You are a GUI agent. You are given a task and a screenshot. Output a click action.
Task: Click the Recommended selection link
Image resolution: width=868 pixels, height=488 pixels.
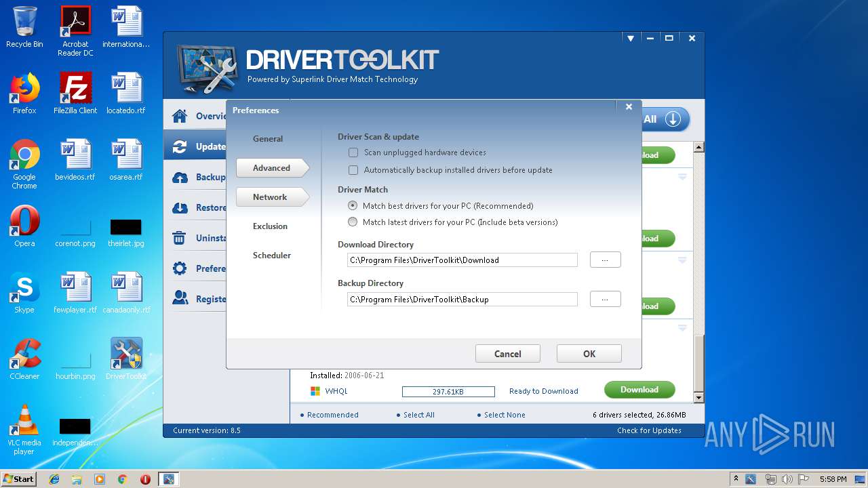332,415
